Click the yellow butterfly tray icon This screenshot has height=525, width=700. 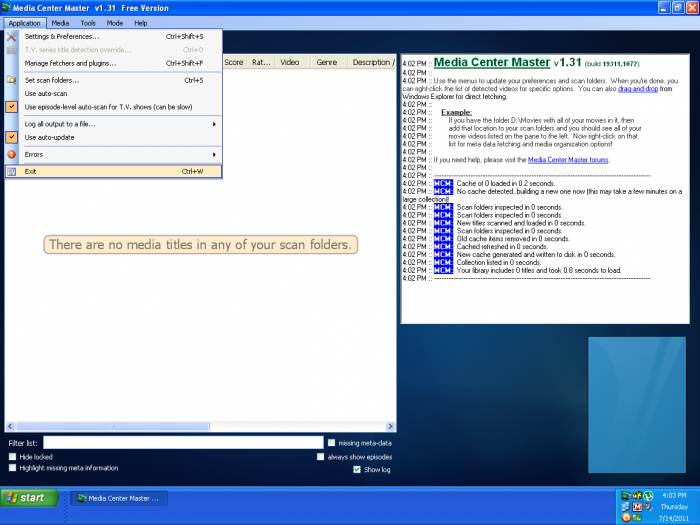coord(637,496)
